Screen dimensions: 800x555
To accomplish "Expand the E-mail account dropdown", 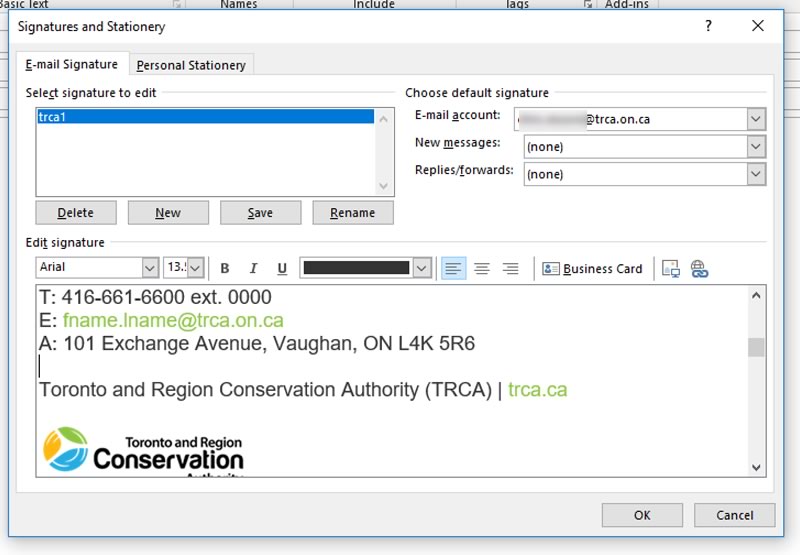I will pyautogui.click(x=756, y=119).
